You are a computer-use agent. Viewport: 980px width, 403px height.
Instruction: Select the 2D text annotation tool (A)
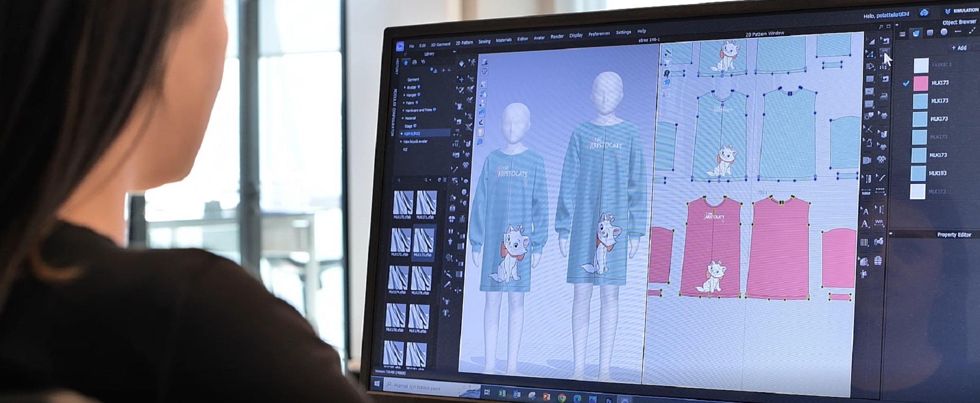coord(865,211)
